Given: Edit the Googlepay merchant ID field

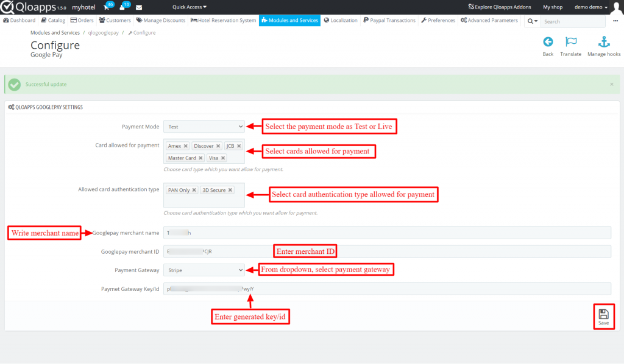Looking at the screenshot, I should (x=387, y=251).
